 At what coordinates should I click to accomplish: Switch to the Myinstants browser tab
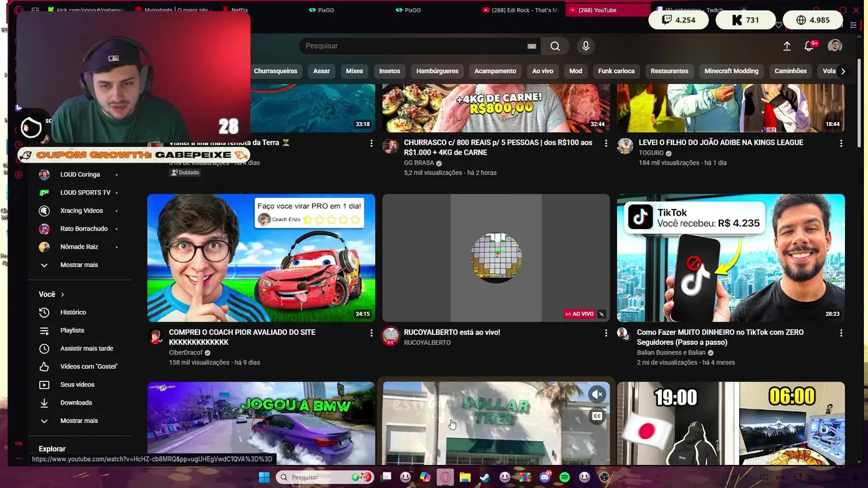[x=173, y=10]
